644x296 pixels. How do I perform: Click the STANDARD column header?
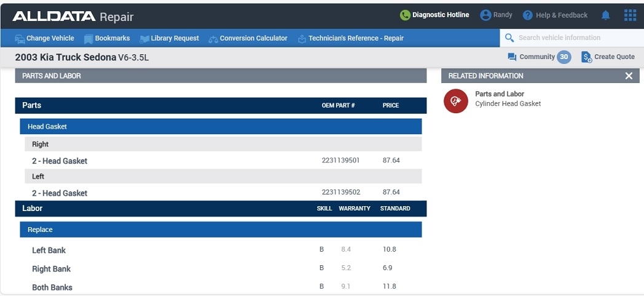[395, 209]
